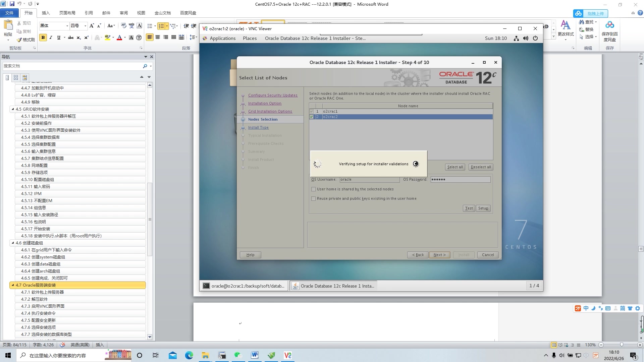Collapse the '4.6 创建磁盘组' heading
This screenshot has width=644, height=362.
pos(13,243)
